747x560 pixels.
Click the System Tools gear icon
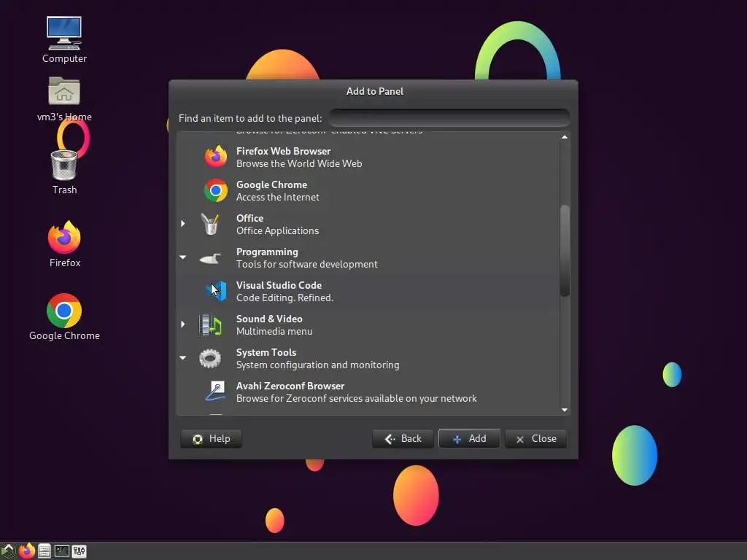tap(210, 359)
